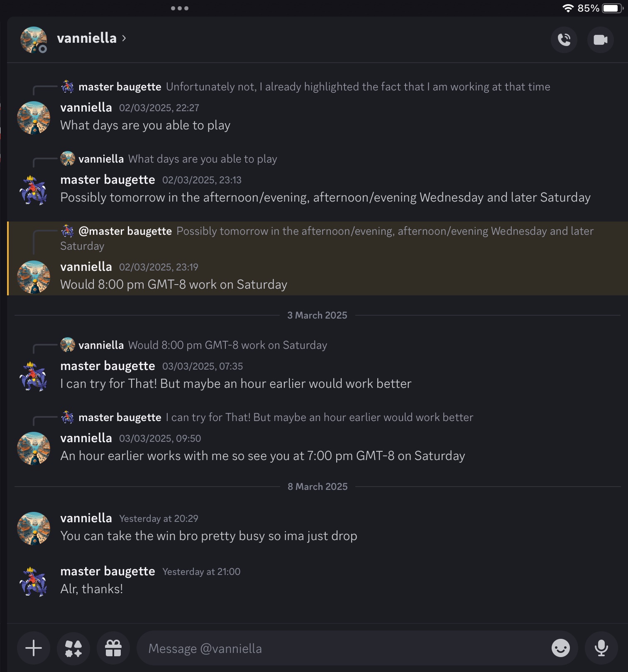Tap the microphone voice message icon
Screen dimensions: 628x672
(x=601, y=648)
